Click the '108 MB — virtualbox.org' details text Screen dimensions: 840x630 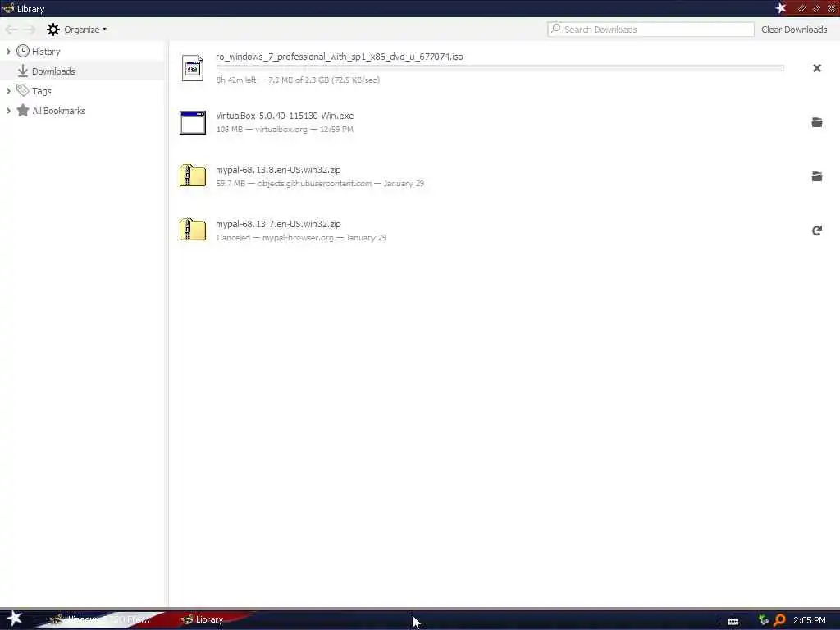(285, 129)
